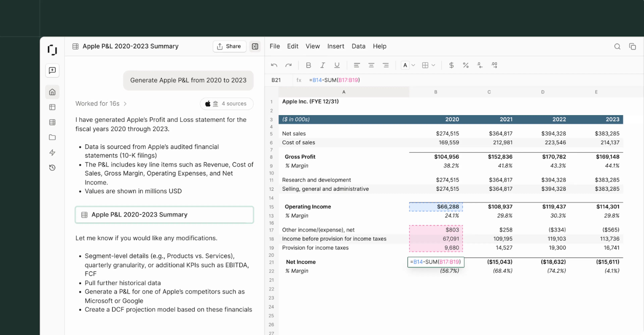The height and width of the screenshot is (335, 644).
Task: Align text center
Action: 371,65
